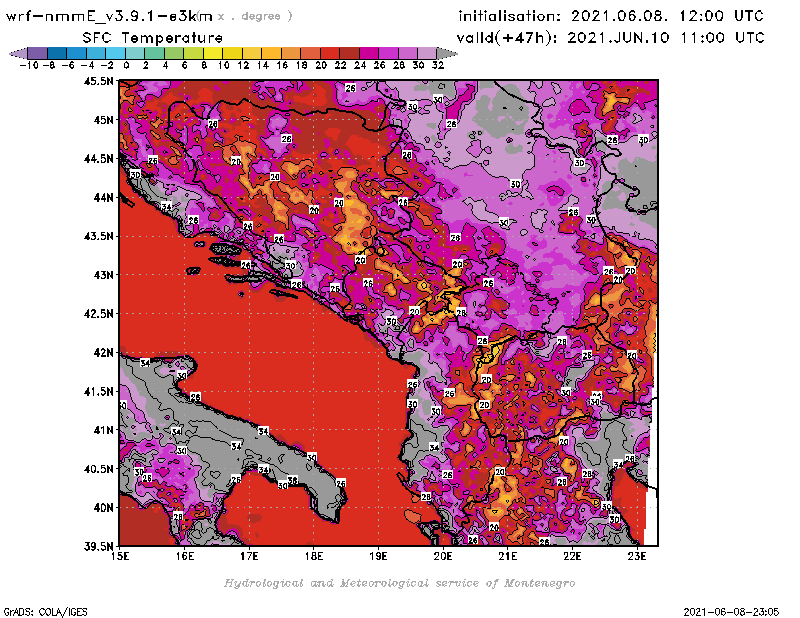Select the '43.5N' latitude label
Screen dimensions: 800x618
[98, 236]
